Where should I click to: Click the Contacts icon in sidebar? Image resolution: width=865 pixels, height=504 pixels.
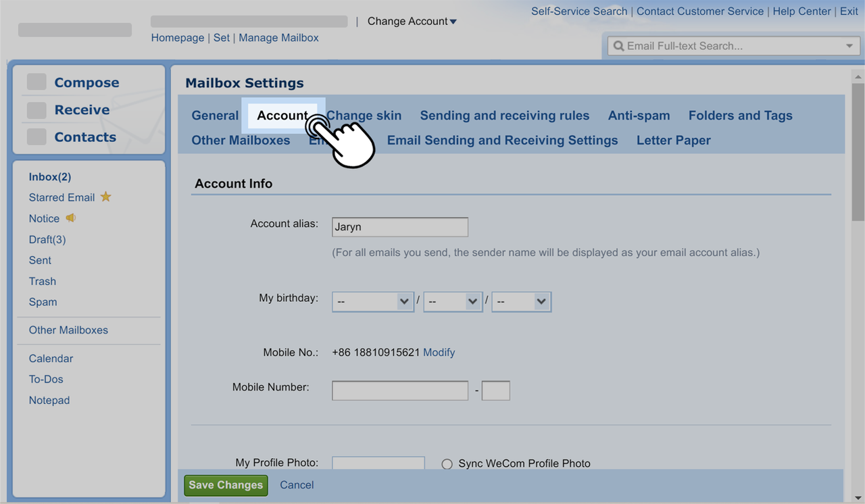pos(36,137)
